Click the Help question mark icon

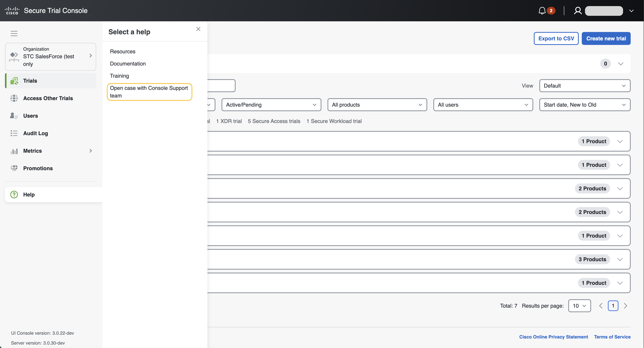[14, 195]
